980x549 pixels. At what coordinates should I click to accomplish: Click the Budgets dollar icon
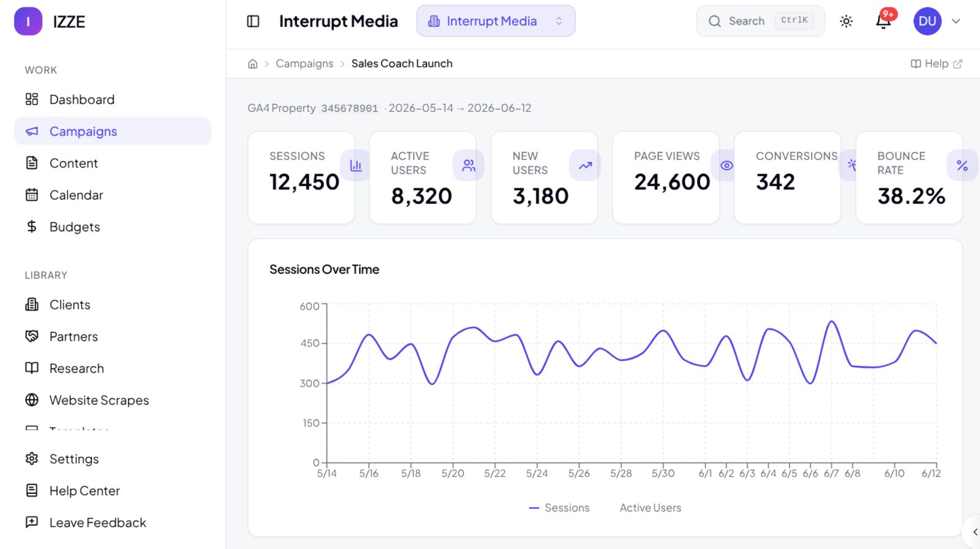32,227
